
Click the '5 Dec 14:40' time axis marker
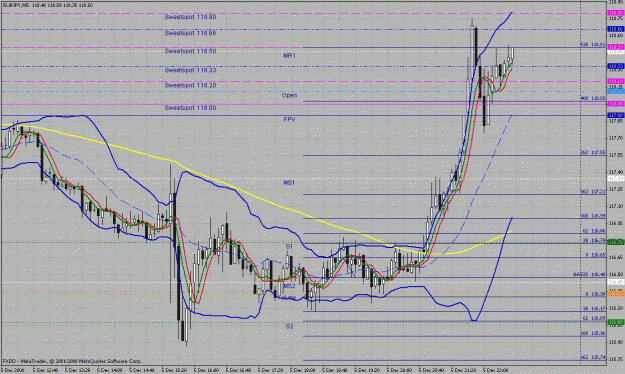click(x=143, y=370)
